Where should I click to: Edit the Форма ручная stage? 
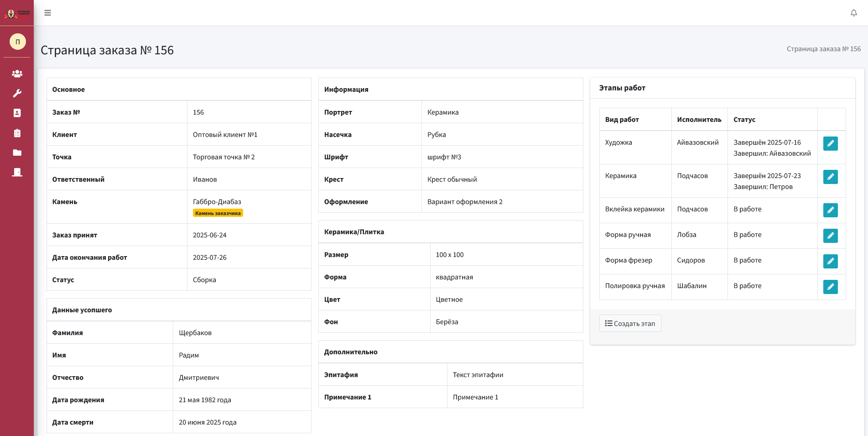tap(831, 236)
